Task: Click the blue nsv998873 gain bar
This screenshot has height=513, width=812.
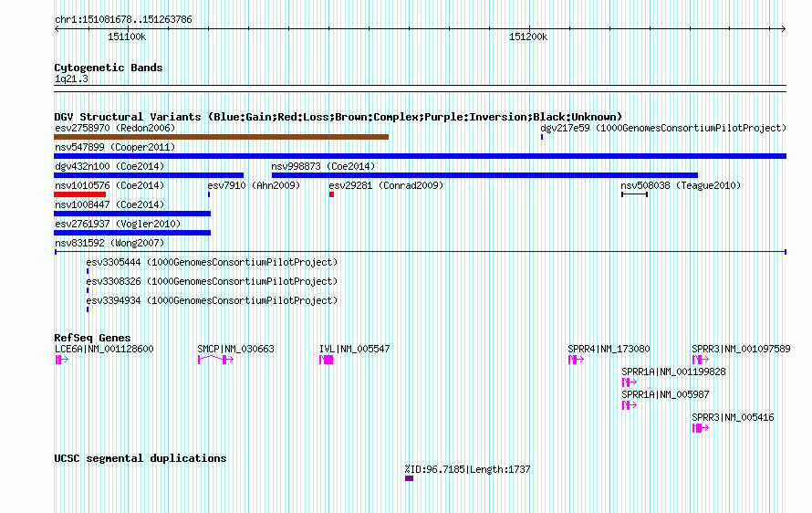Action: (484, 175)
